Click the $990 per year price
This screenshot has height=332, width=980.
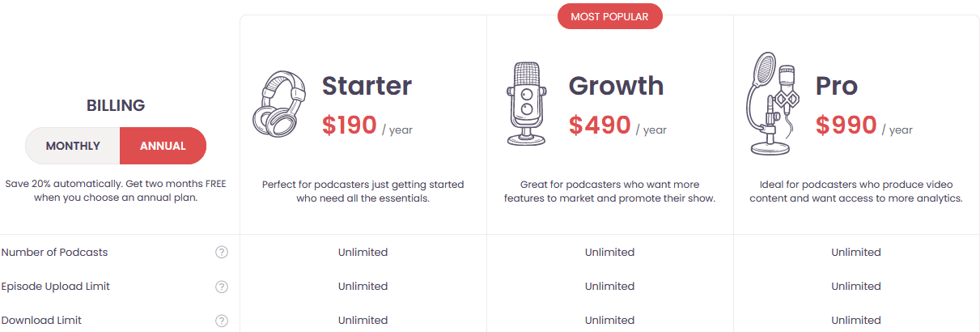pyautogui.click(x=846, y=126)
